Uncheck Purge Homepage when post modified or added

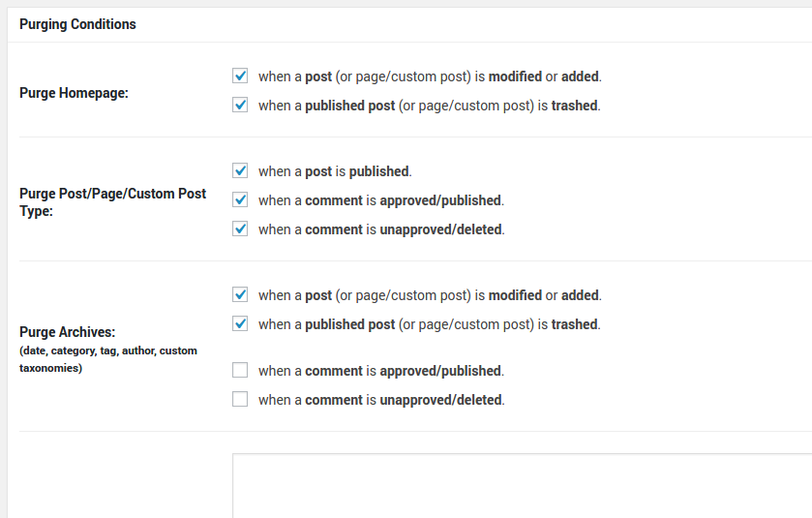[x=240, y=76]
